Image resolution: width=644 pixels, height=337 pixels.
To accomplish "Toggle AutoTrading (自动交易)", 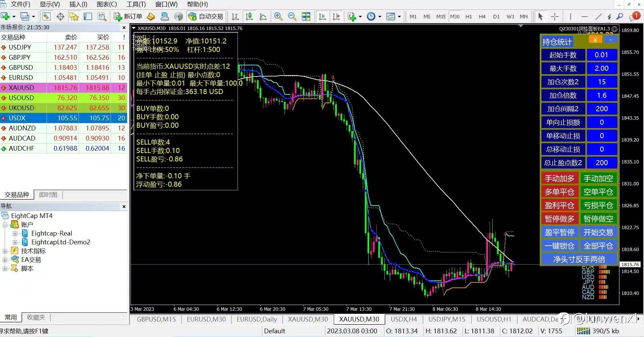I will 206,16.
